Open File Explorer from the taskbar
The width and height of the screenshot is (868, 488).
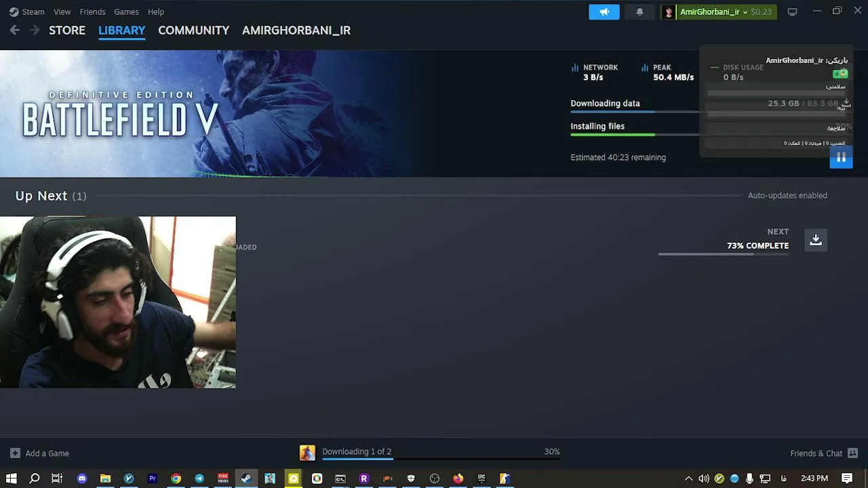(x=105, y=479)
